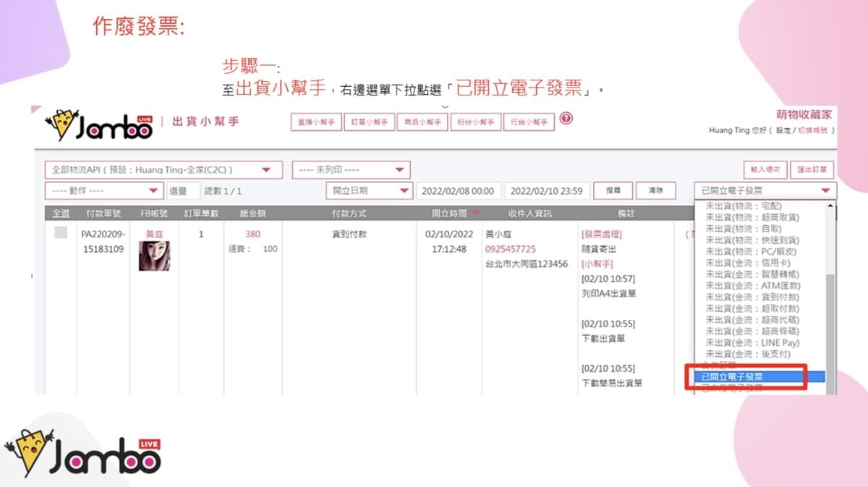Viewport: 868px width, 487px height.
Task: Click the 付款方式 column header
Action: coord(349,213)
